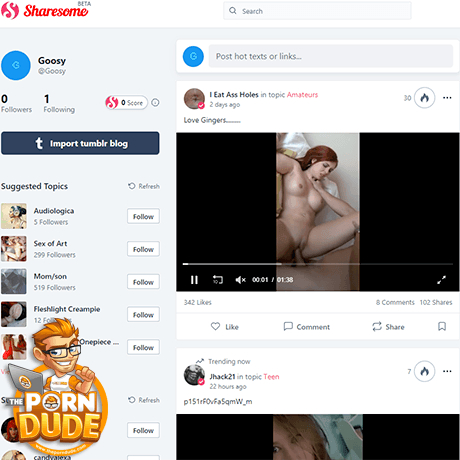Open the Jhack21 post video thumbnail

pyautogui.click(x=318, y=437)
